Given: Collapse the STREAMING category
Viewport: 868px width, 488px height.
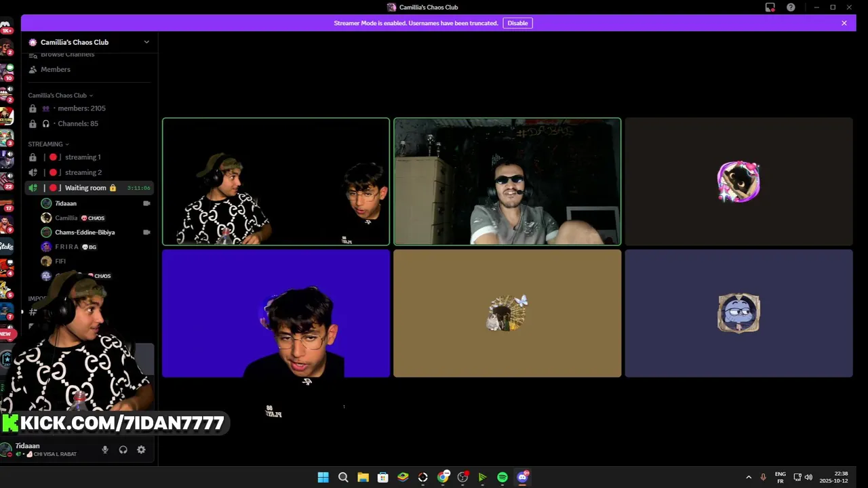Looking at the screenshot, I should pyautogui.click(x=48, y=144).
